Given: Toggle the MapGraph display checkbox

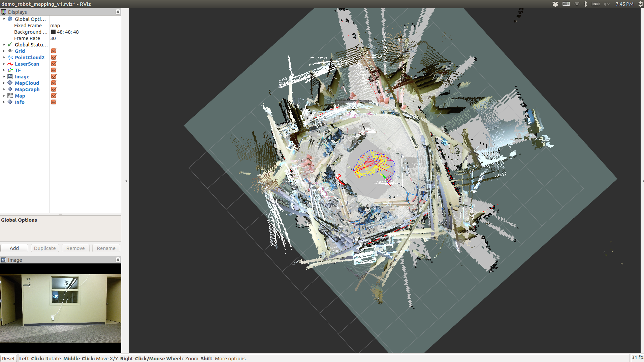Looking at the screenshot, I should click(x=54, y=89).
